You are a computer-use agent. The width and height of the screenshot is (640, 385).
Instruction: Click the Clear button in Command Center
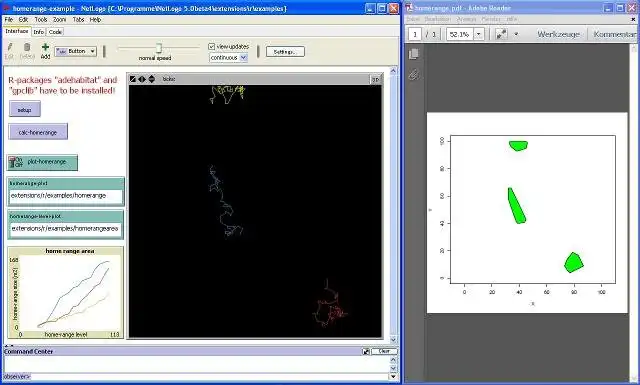pos(384,351)
